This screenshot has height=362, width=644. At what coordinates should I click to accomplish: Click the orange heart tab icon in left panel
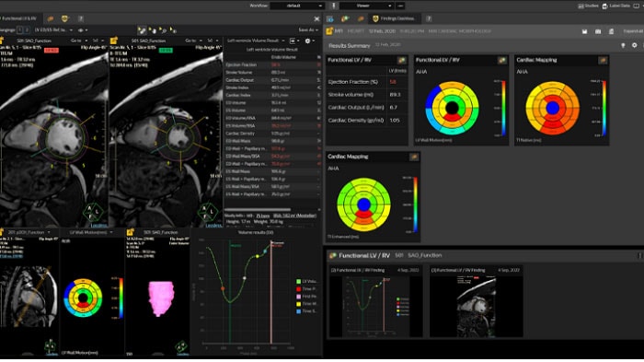50,19
